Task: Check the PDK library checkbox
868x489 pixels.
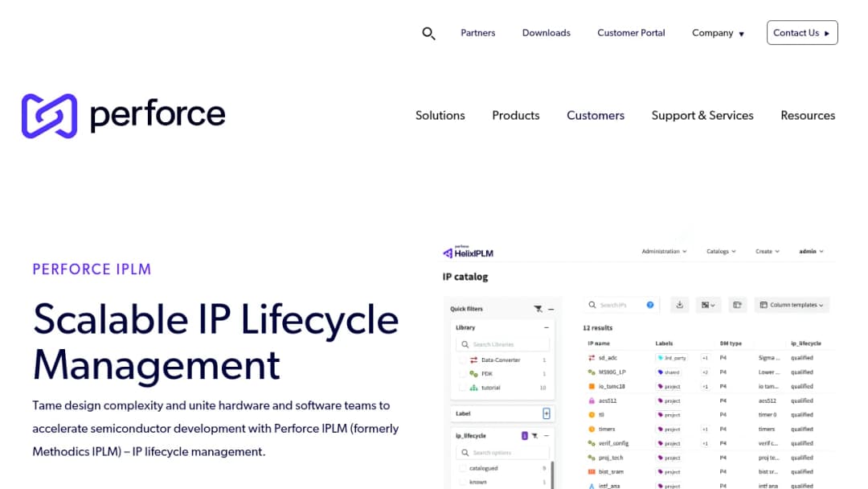Action: [463, 374]
